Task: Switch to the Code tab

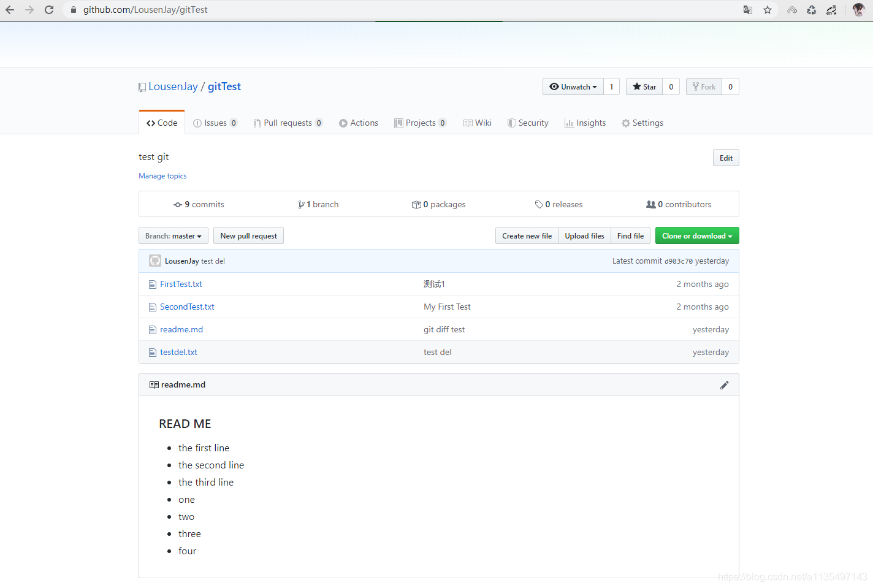Action: tap(162, 123)
